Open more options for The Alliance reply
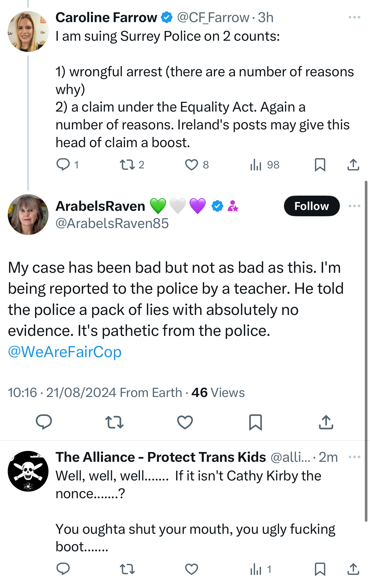370x588 pixels. (354, 457)
